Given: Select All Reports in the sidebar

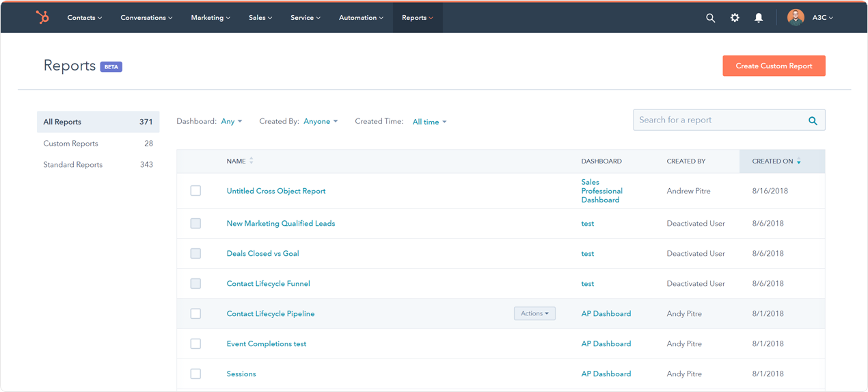Looking at the screenshot, I should pos(98,122).
